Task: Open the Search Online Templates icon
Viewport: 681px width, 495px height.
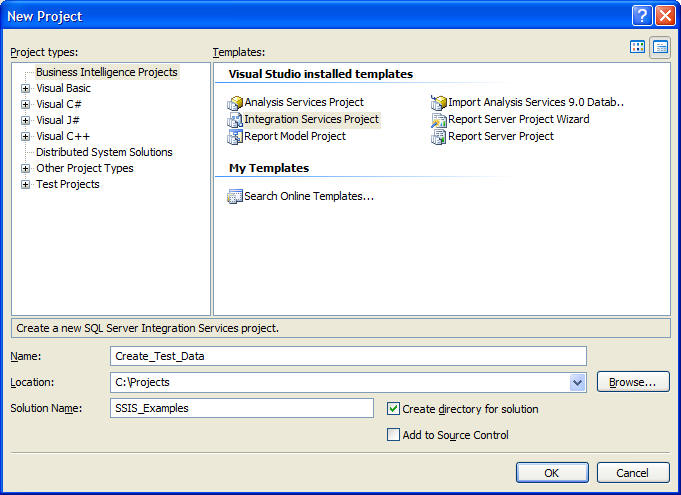Action: coord(235,196)
